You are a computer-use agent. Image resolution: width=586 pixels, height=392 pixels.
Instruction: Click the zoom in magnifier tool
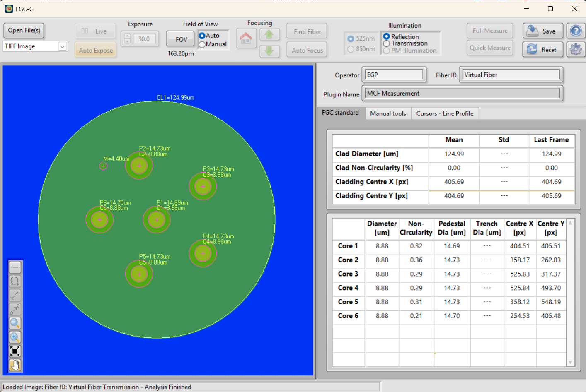click(15, 337)
